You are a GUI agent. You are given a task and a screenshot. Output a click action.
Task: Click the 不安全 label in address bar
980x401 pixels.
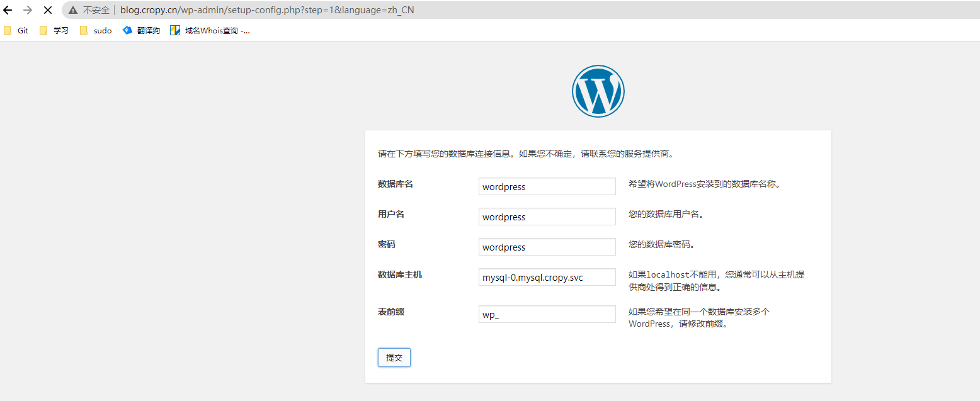point(96,11)
